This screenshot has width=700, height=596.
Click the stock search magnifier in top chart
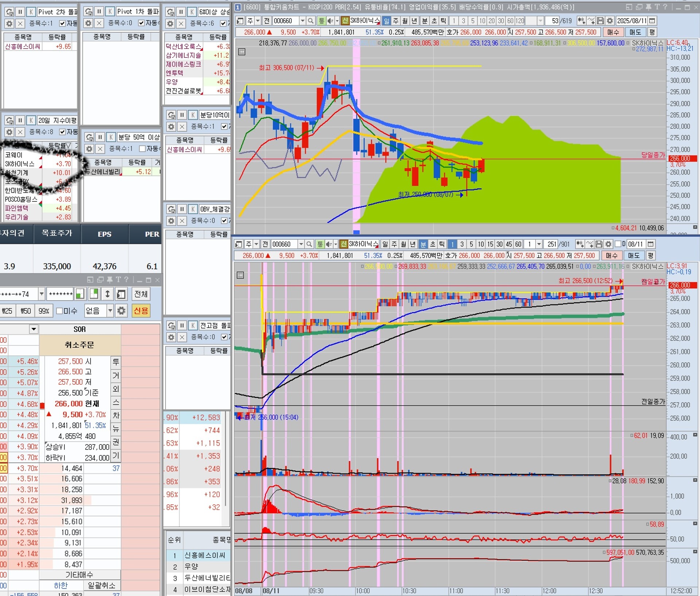(x=311, y=21)
